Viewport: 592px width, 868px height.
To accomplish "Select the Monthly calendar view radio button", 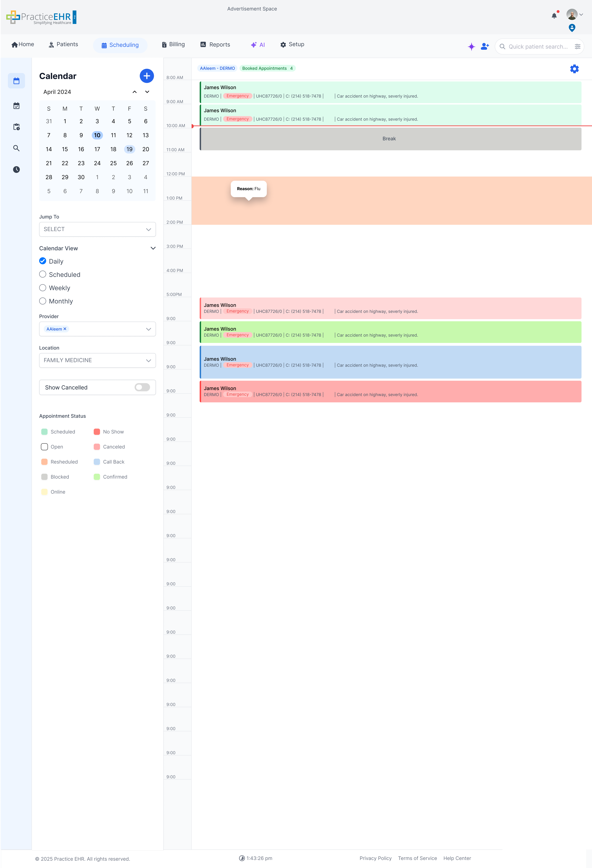I will (43, 301).
